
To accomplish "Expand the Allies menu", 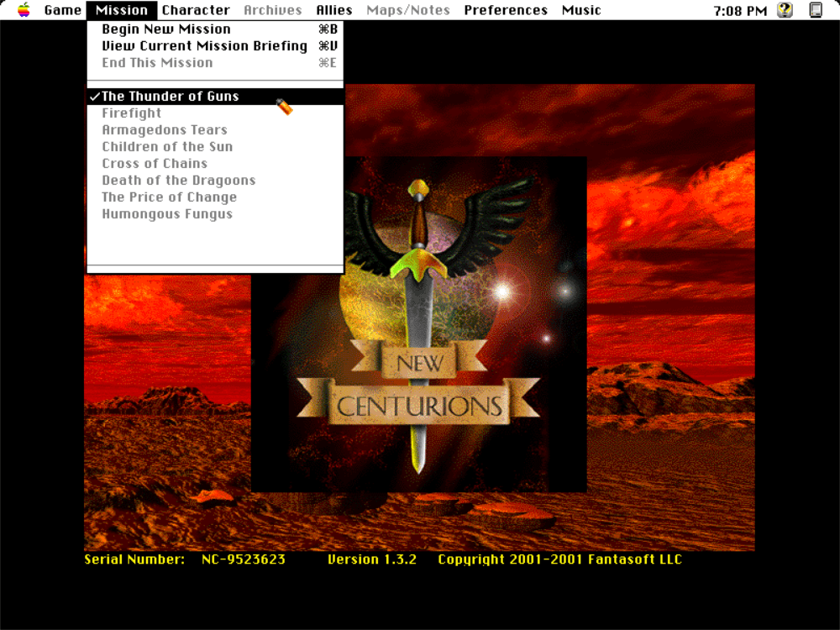I will (334, 10).
